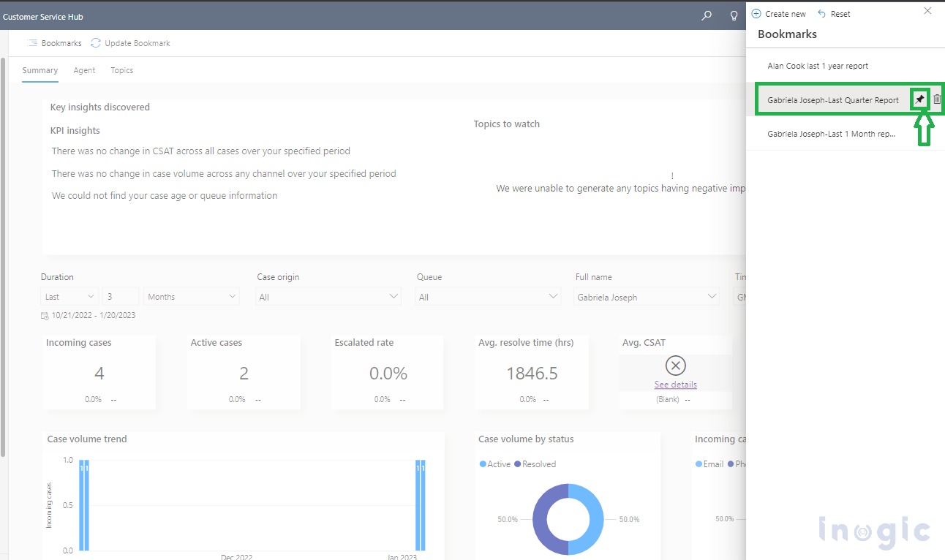Screen dimensions: 945x560
Task: Click the Active legend entry in Case volume by status
Action: 495,464
